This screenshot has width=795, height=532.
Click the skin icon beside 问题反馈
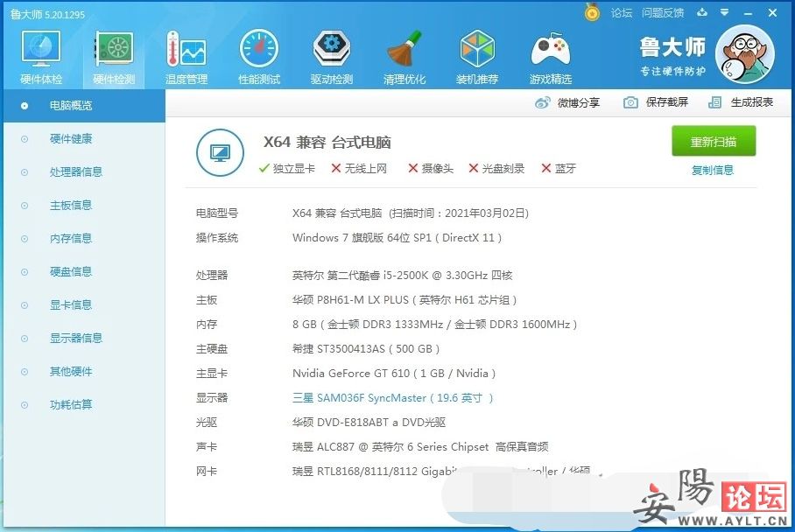[x=702, y=12]
